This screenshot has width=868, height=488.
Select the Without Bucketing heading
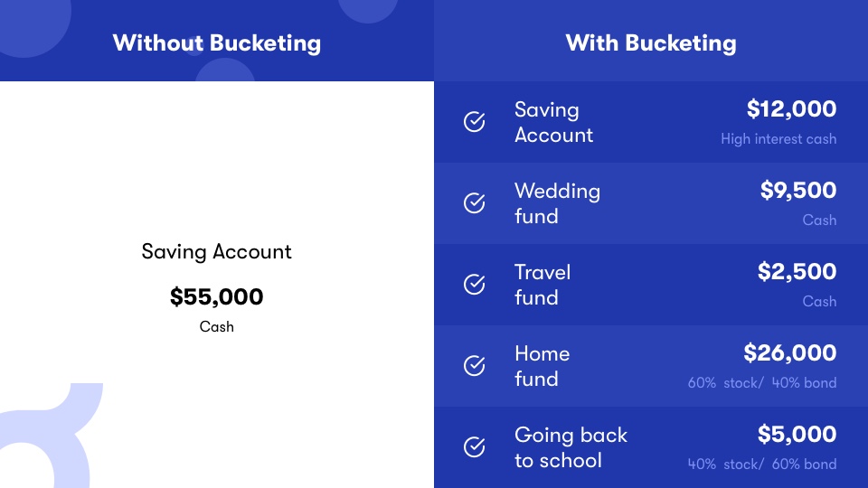tap(216, 43)
